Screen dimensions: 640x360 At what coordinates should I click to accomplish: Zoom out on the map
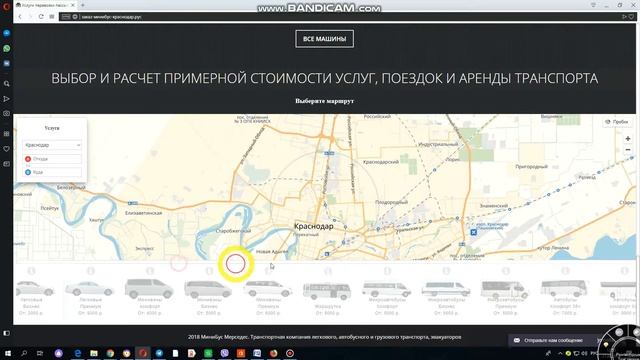click(x=628, y=150)
